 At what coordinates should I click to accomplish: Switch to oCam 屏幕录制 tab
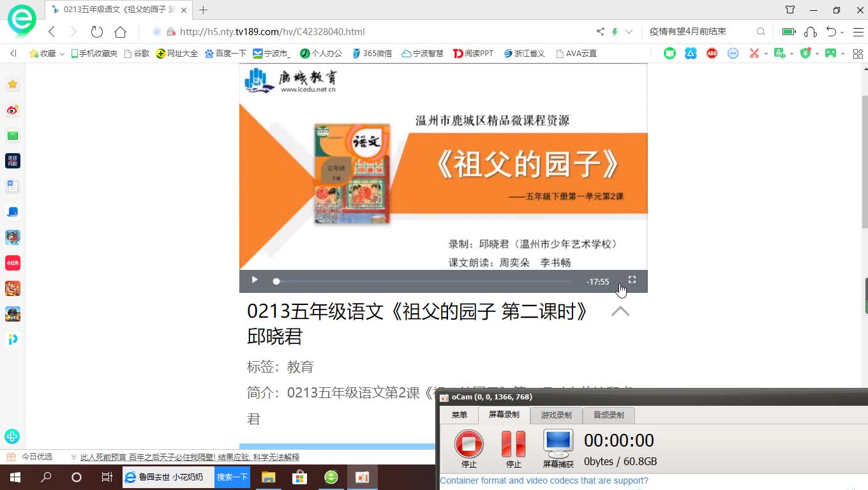pos(504,415)
